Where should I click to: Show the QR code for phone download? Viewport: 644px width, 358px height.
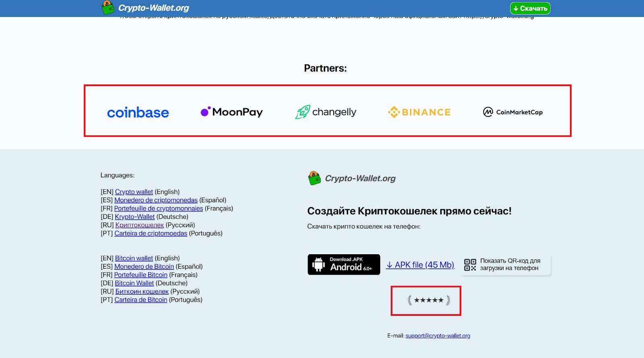506,265
